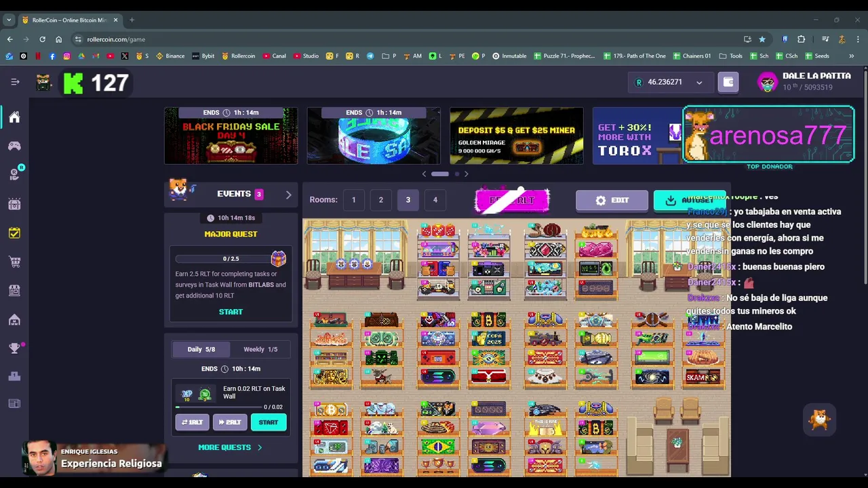Go to previous promo banner arrow

[x=425, y=174]
